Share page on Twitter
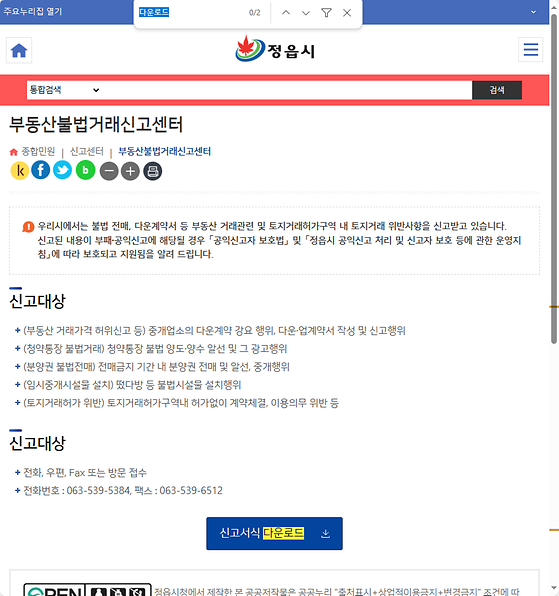The width and height of the screenshot is (559, 596). [62, 170]
